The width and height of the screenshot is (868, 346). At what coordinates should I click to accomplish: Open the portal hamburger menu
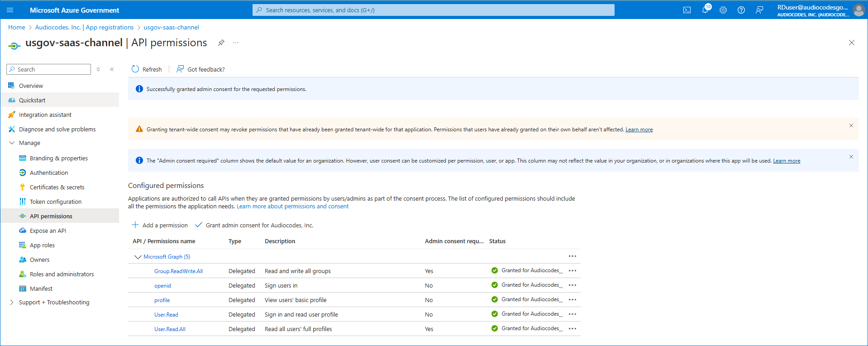[10, 10]
